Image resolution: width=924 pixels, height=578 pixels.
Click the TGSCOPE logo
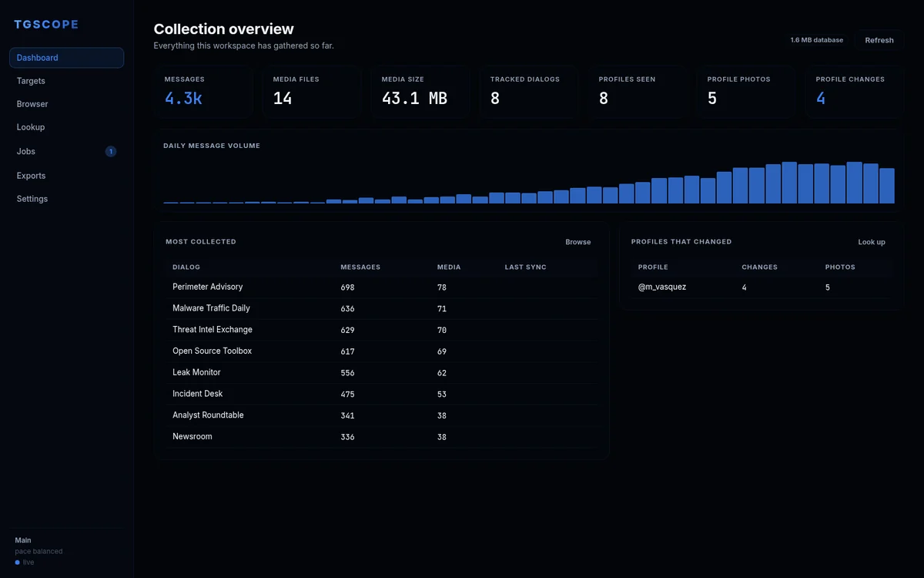[x=46, y=25]
